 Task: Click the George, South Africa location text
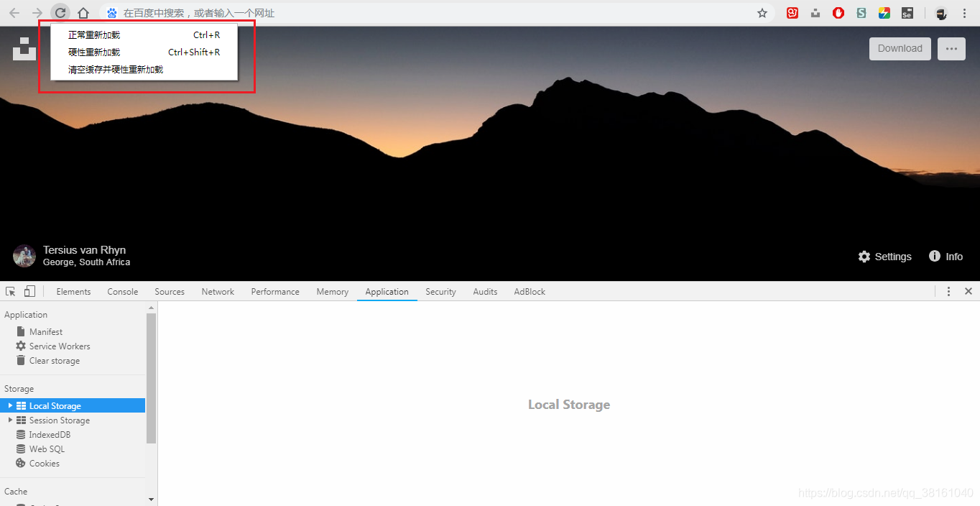pos(86,262)
